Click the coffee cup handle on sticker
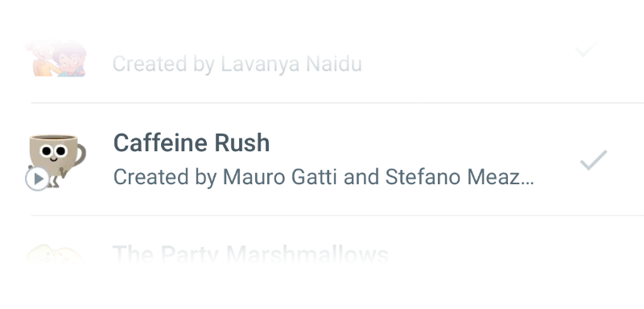644x309 pixels. [x=80, y=155]
